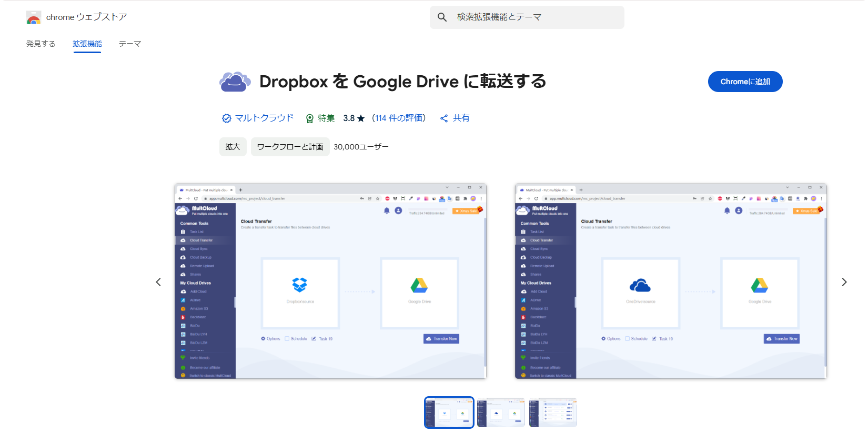Click the magnifier search icon
868x443 pixels.
click(442, 17)
